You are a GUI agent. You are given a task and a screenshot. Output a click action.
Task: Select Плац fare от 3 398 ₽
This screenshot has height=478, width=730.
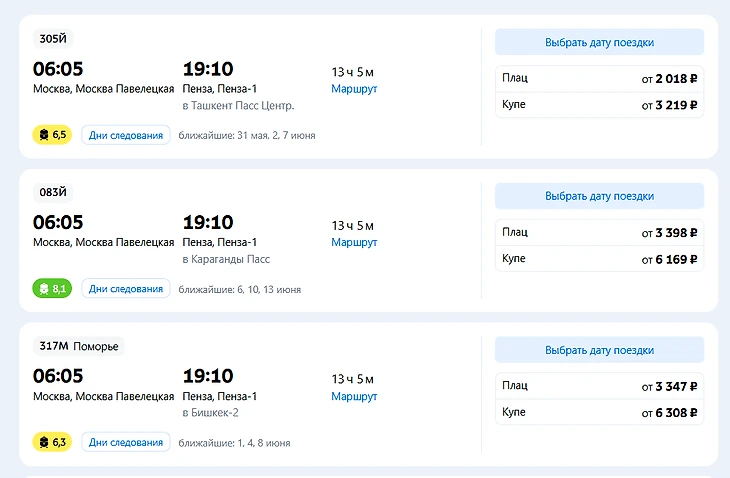pos(599,232)
